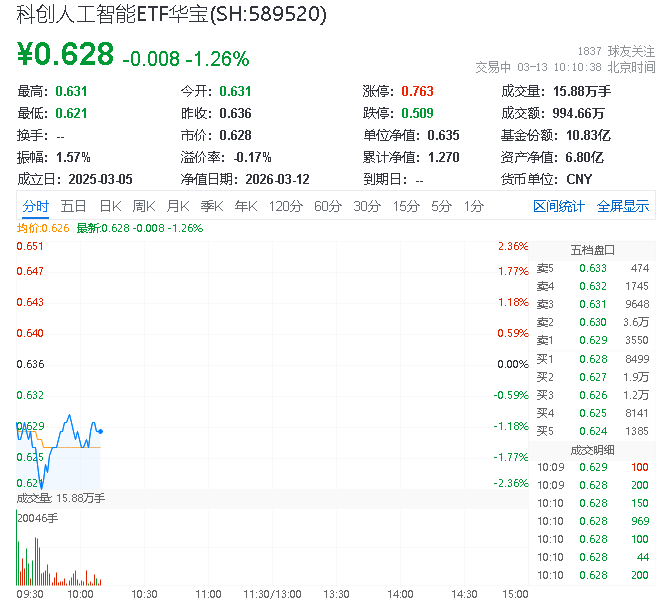Open the 15分 interval chart
Viewport: 656px width, 613px height.
(x=405, y=206)
